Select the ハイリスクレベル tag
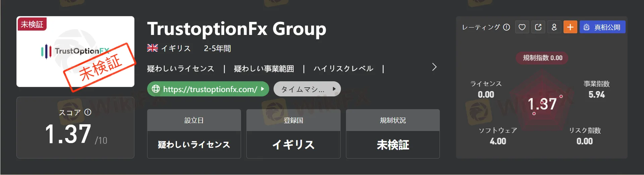Viewport: 644px width, 175px height. (x=343, y=69)
